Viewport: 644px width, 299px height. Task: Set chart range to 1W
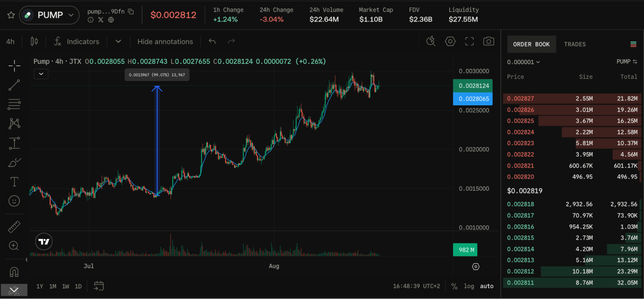pos(65,286)
